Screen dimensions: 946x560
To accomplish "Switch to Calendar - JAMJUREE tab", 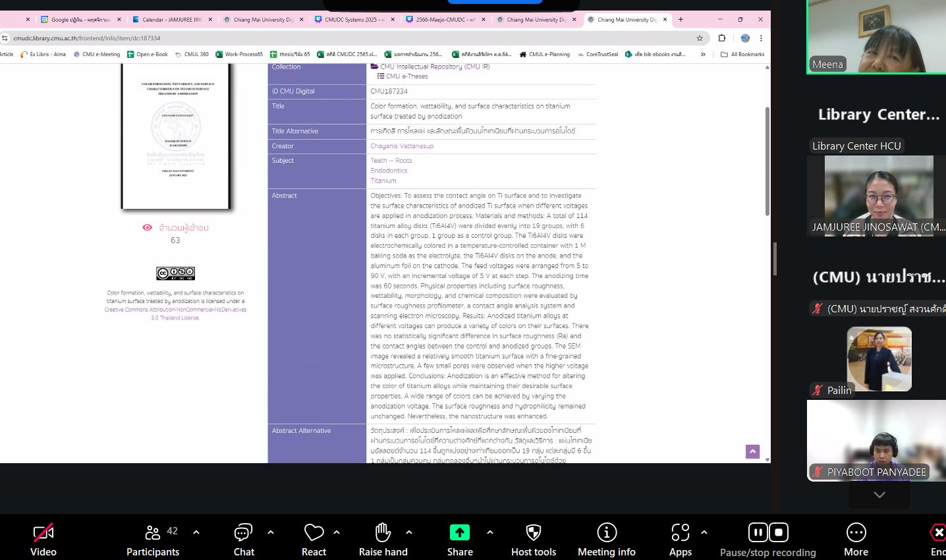I will click(x=171, y=20).
